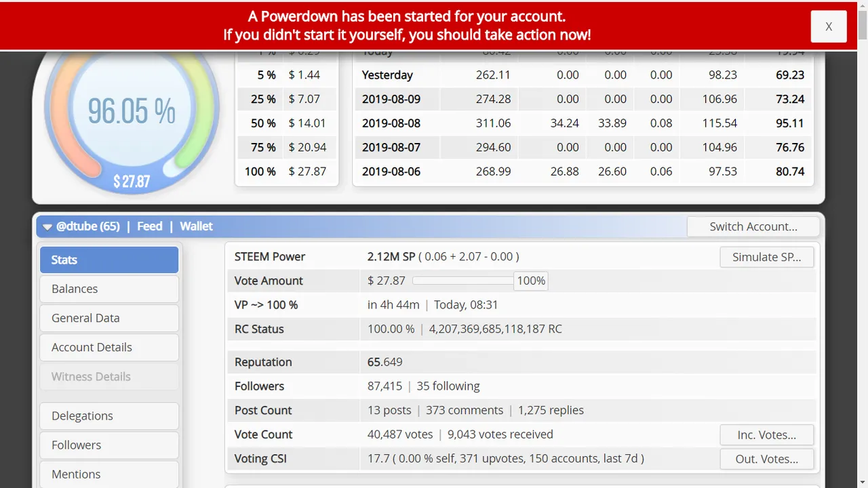This screenshot has width=868, height=488.
Task: Click the 100 % vote weight row
Action: coord(286,171)
